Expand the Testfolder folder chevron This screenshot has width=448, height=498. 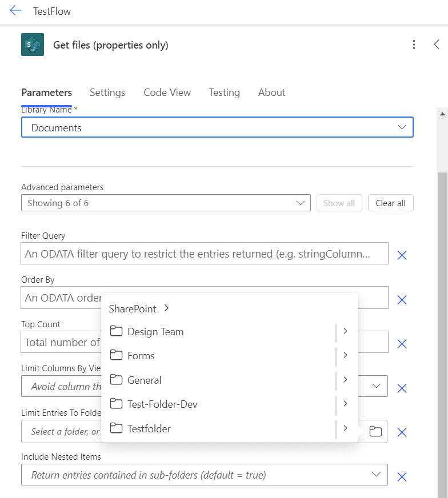pos(345,428)
